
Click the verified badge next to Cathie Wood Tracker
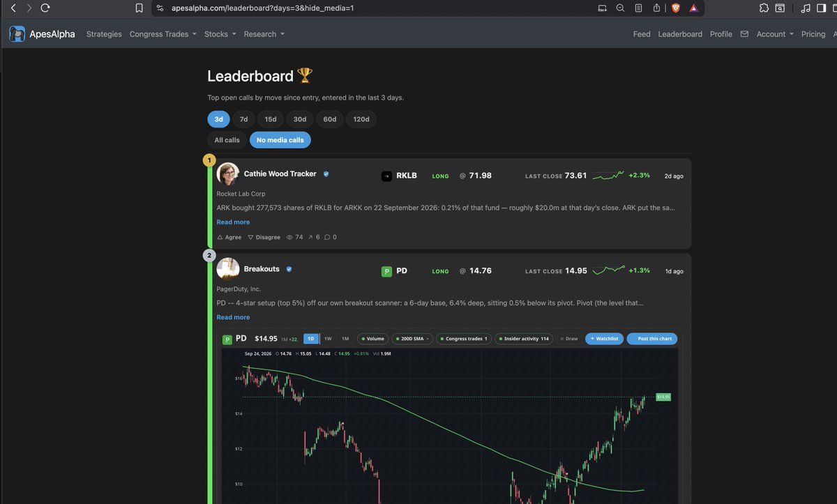point(326,174)
